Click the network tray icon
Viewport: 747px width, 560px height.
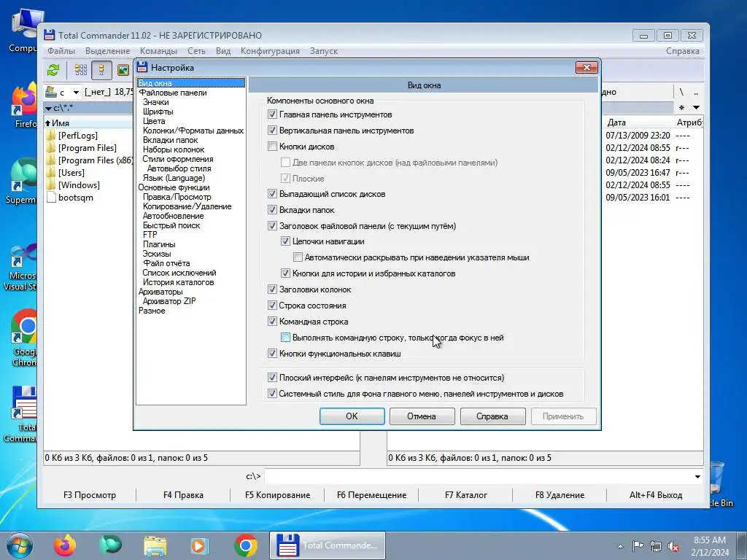click(656, 546)
